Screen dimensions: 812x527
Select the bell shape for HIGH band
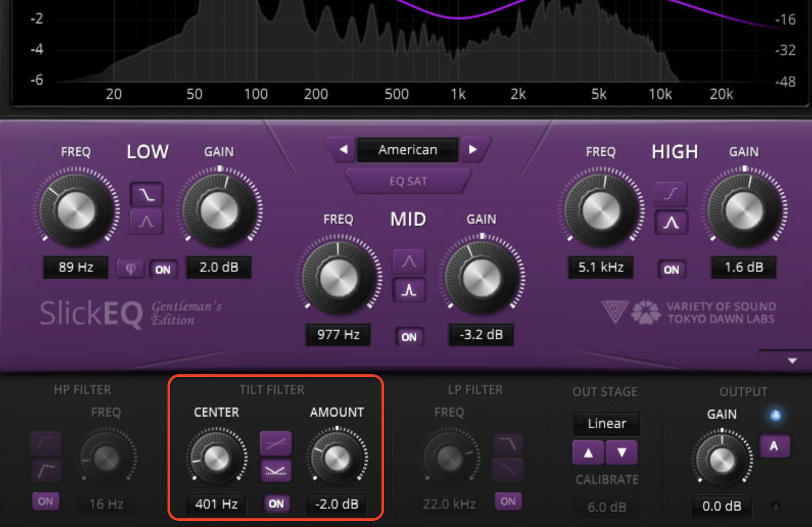click(x=671, y=222)
